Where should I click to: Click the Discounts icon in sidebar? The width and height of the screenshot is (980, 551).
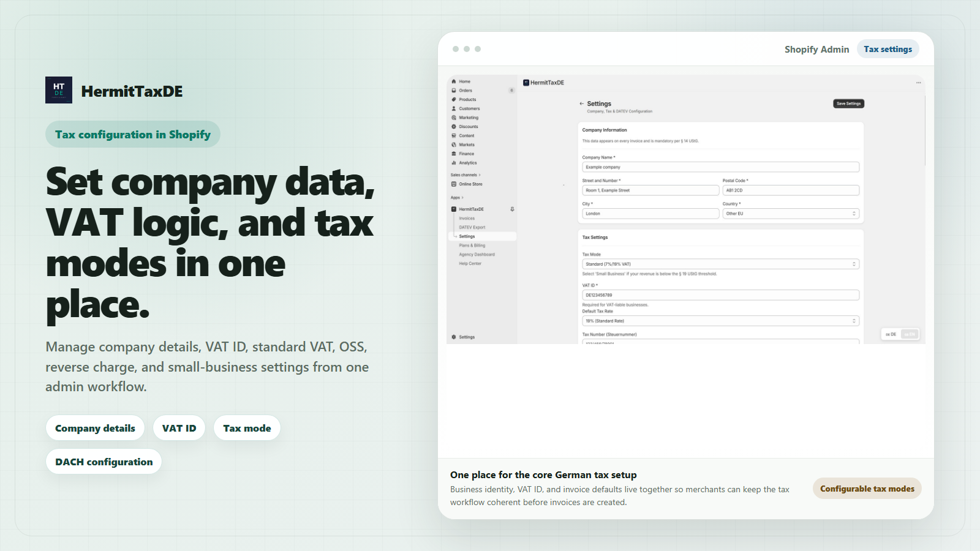coord(454,127)
